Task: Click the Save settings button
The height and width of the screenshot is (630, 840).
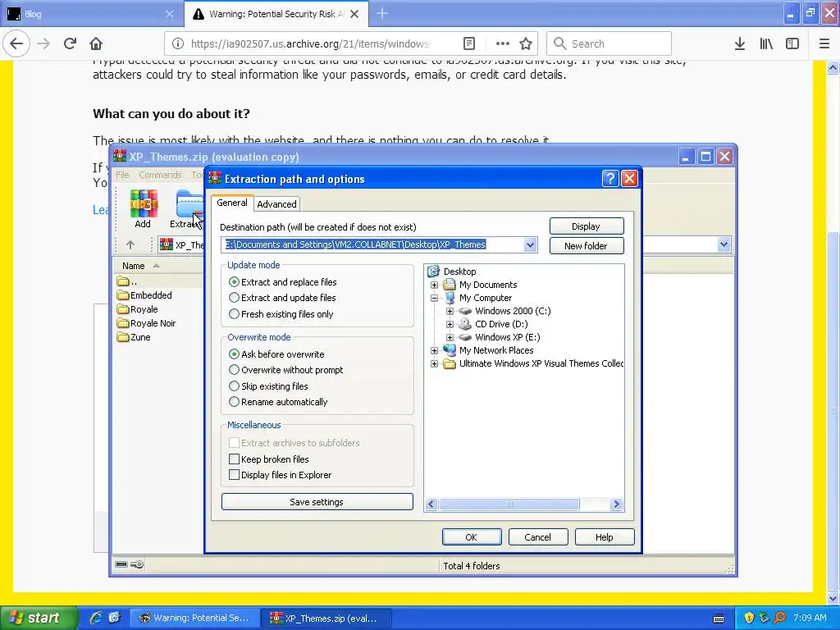Action: click(317, 502)
